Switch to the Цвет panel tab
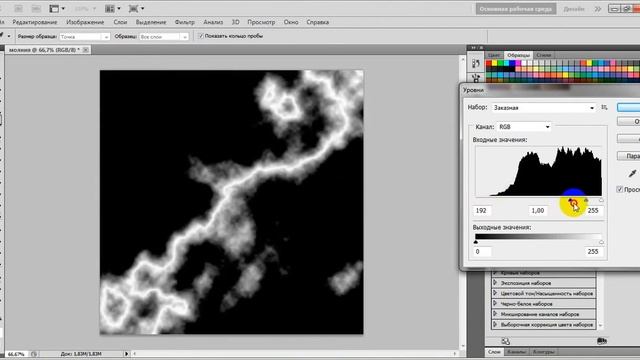The image size is (640, 360). (x=494, y=55)
